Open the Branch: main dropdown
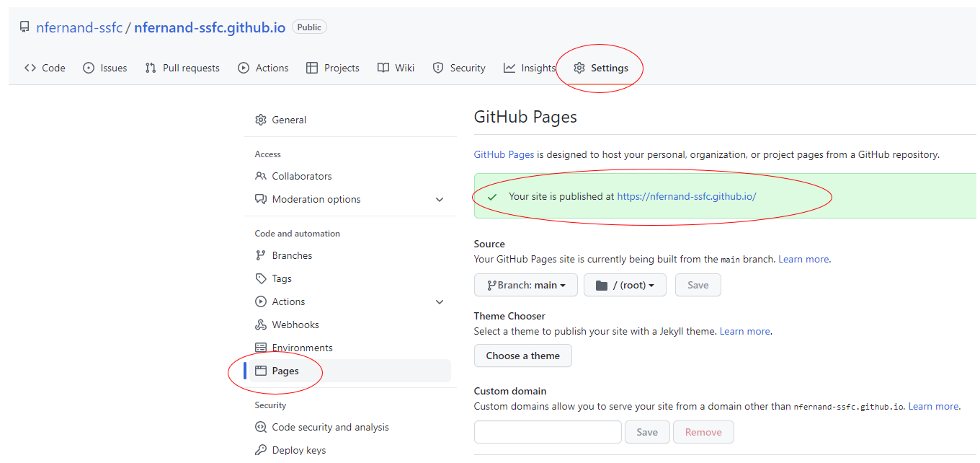The height and width of the screenshot is (463, 980). point(525,285)
